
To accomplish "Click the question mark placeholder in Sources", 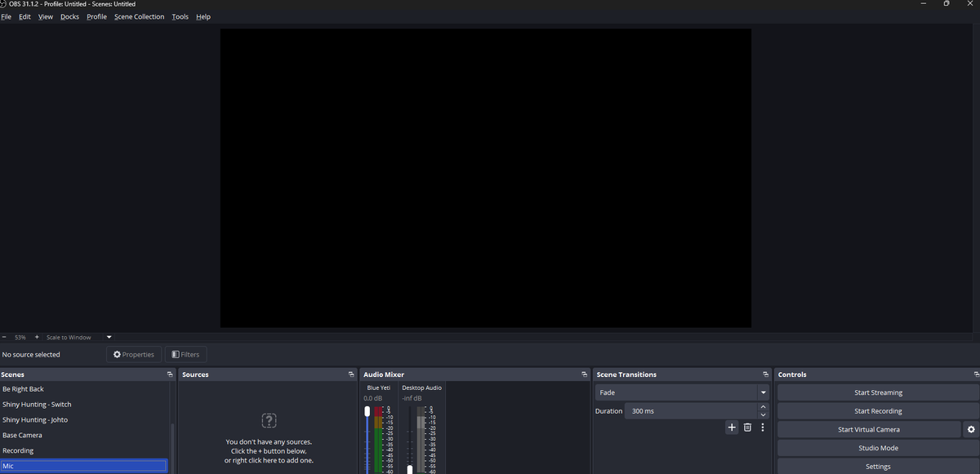I will pos(269,420).
